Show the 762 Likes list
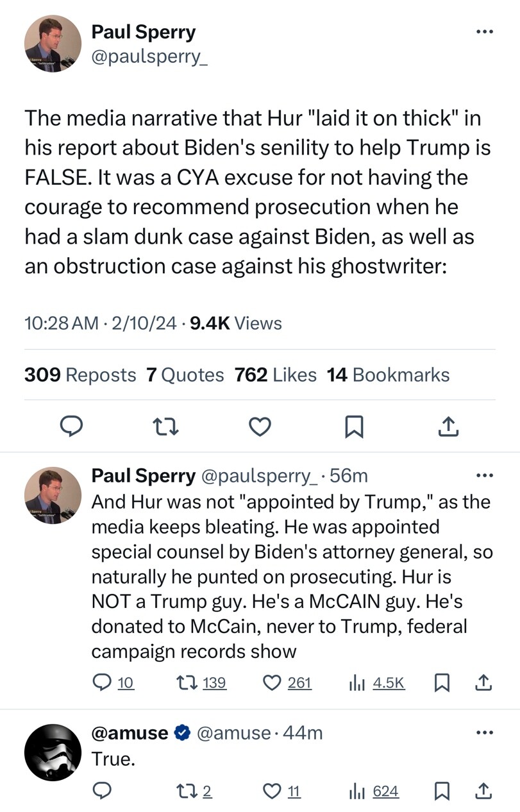The image size is (520, 812). (x=276, y=375)
